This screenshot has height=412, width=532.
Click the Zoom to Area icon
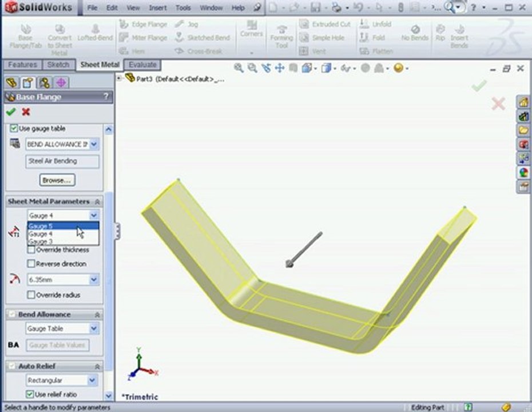tap(252, 68)
